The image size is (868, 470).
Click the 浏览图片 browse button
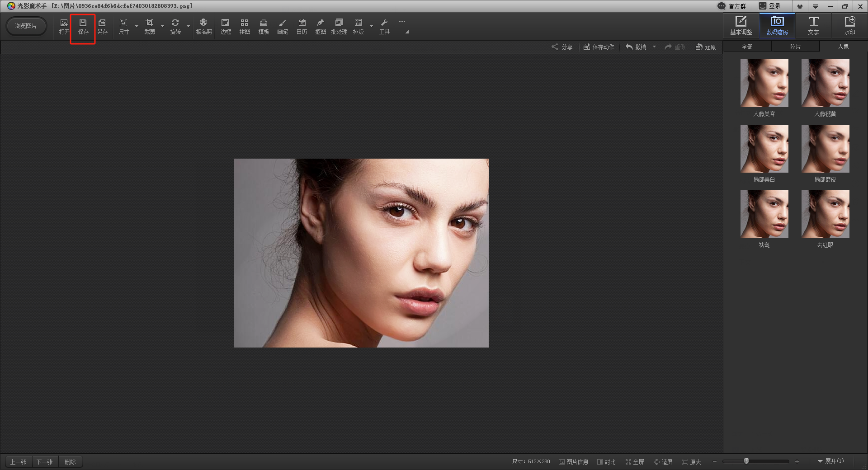tap(26, 26)
